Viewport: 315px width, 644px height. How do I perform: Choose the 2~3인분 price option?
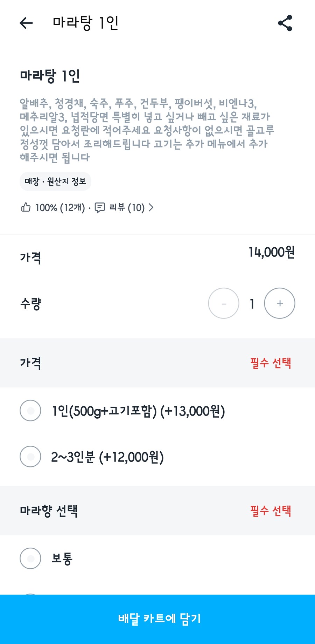[x=31, y=457]
